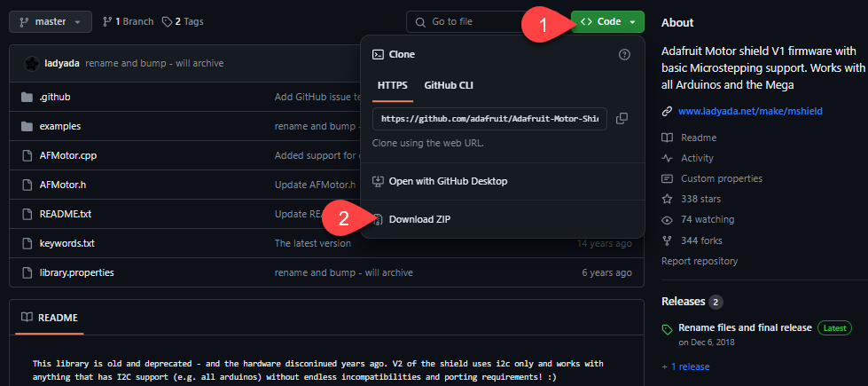868x386 pixels.
Task: Open 'The latest version' commit message
Action: tap(313, 243)
